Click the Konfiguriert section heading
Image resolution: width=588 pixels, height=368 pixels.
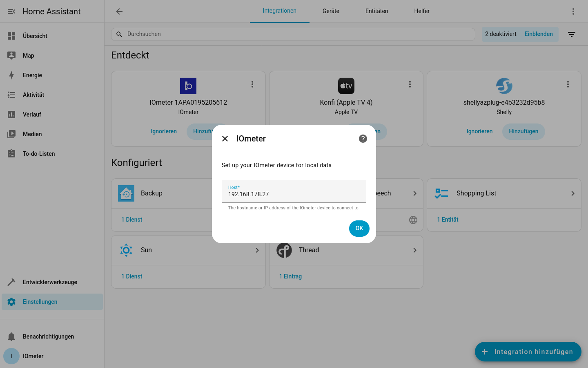tap(136, 163)
